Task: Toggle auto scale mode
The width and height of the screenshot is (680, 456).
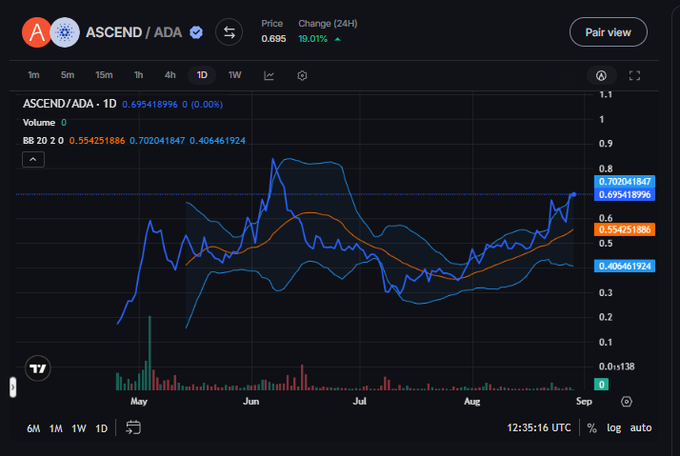Action: coord(641,428)
